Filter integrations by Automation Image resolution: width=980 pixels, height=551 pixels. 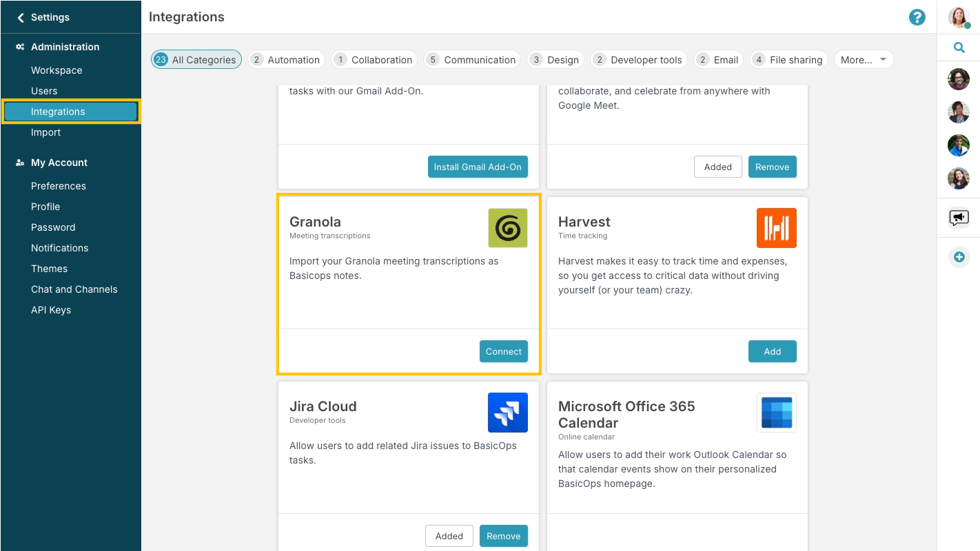pyautogui.click(x=286, y=60)
